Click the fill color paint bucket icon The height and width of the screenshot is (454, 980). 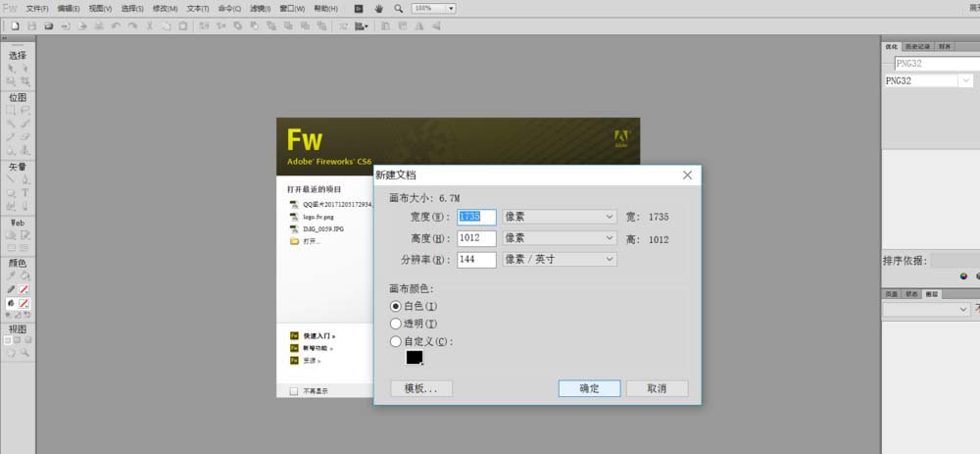coord(11,304)
